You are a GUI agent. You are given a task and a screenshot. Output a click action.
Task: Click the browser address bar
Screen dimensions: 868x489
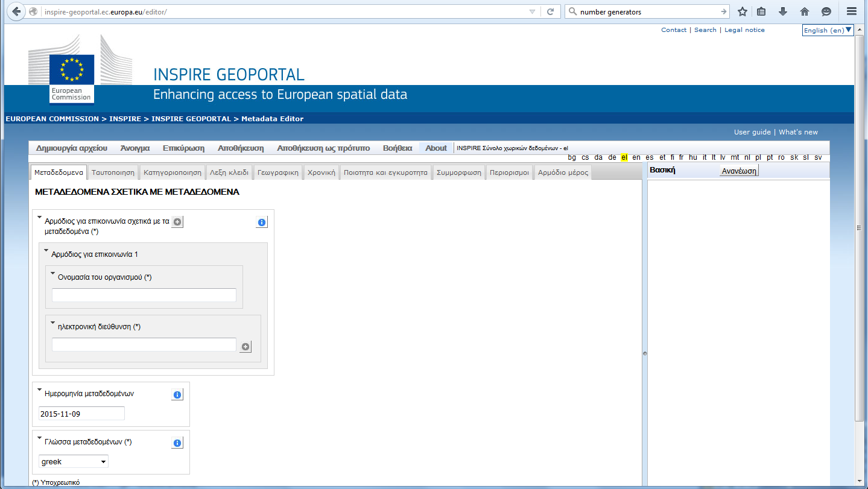click(x=284, y=11)
